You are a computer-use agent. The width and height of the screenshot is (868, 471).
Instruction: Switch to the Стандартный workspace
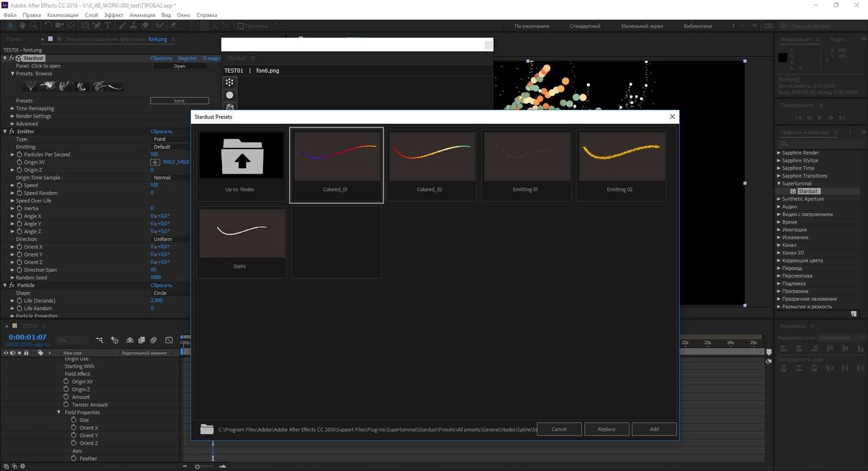(x=585, y=26)
